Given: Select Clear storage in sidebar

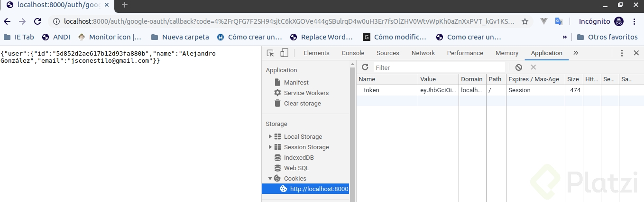Looking at the screenshot, I should (302, 104).
